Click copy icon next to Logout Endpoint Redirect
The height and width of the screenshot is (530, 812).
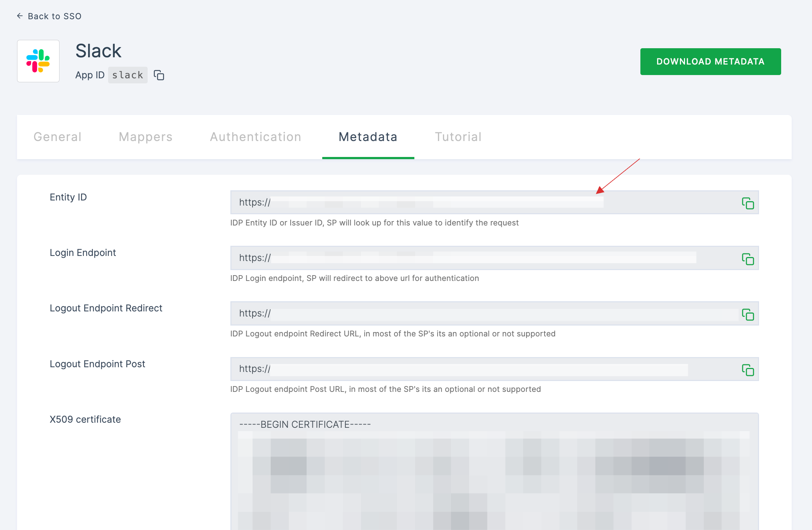pos(747,314)
